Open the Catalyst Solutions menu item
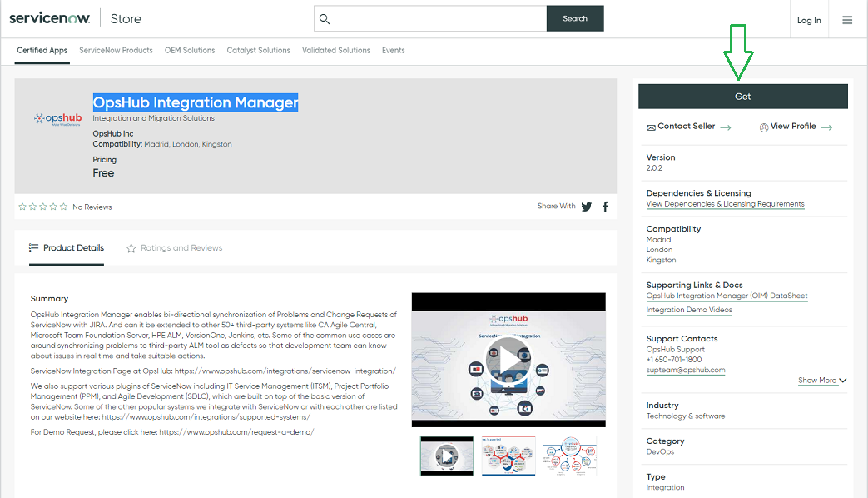 click(258, 51)
